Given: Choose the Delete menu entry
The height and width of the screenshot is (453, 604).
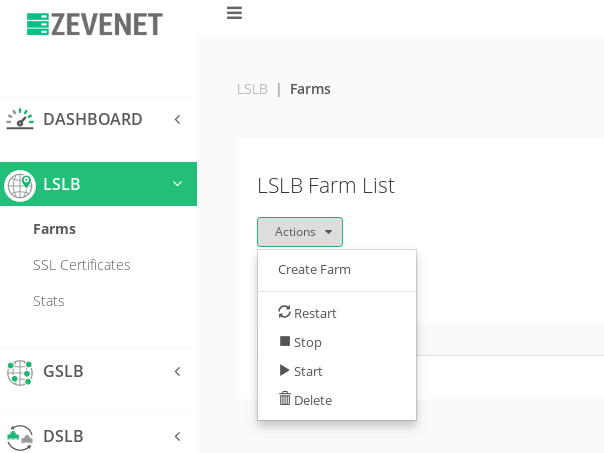Looking at the screenshot, I should [x=313, y=400].
